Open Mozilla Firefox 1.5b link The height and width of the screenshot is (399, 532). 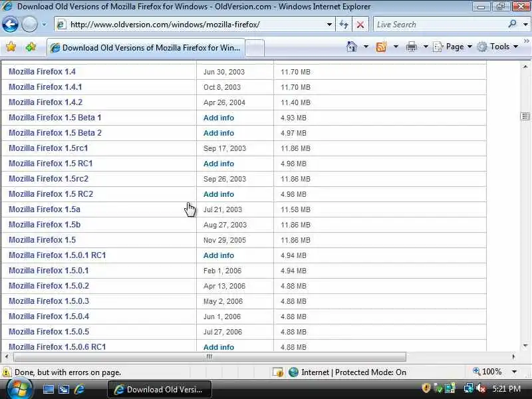[45, 224]
